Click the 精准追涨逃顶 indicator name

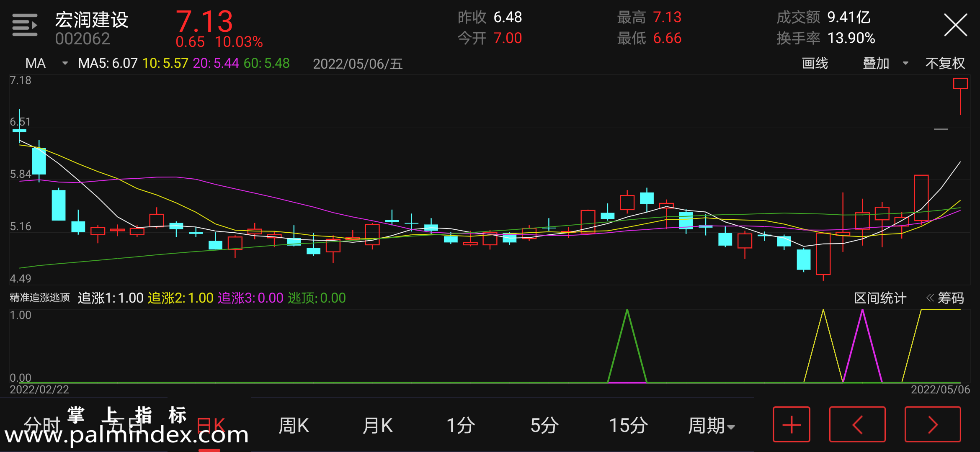[x=40, y=298]
